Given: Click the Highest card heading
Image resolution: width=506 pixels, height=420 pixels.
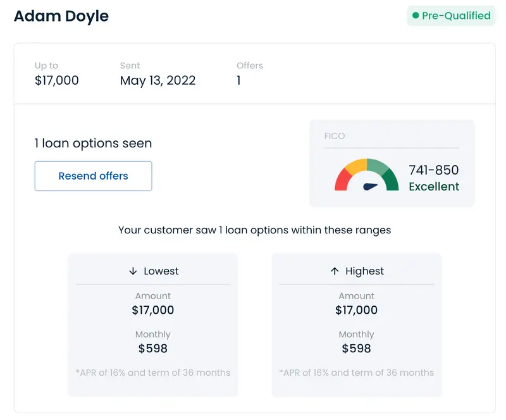Looking at the screenshot, I should click(x=365, y=271).
